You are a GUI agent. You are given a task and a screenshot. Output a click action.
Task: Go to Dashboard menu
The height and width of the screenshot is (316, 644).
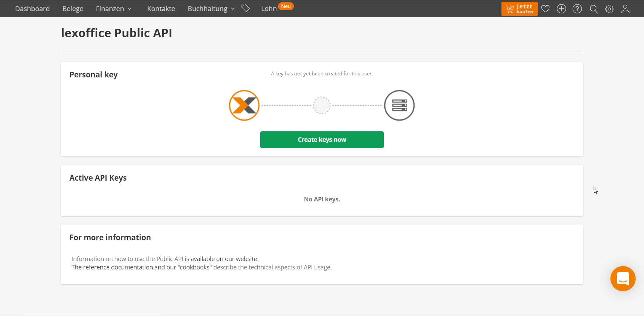click(x=32, y=9)
